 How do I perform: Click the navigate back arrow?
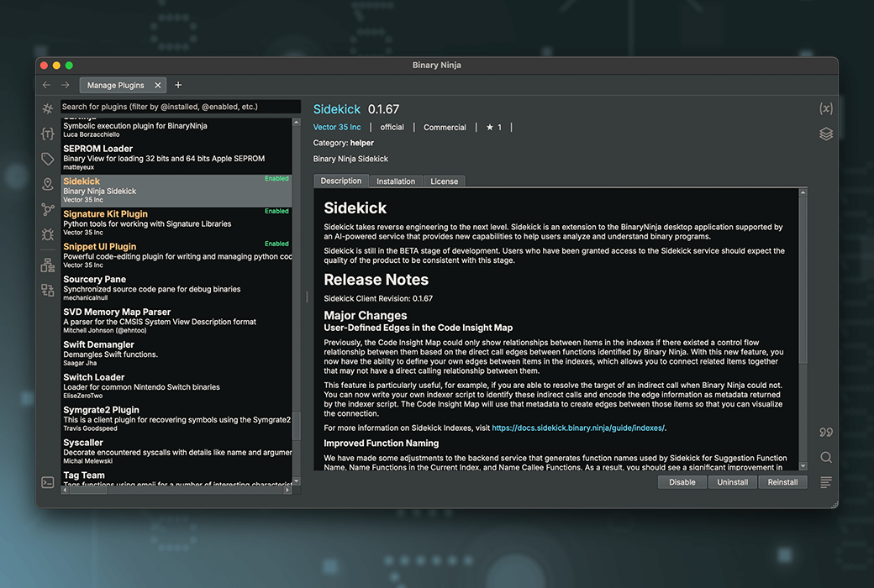[x=47, y=85]
